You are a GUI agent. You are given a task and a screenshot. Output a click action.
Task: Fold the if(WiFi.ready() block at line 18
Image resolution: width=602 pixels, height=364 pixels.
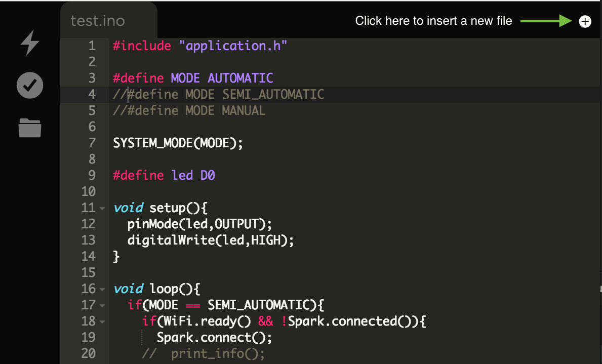pos(102,322)
